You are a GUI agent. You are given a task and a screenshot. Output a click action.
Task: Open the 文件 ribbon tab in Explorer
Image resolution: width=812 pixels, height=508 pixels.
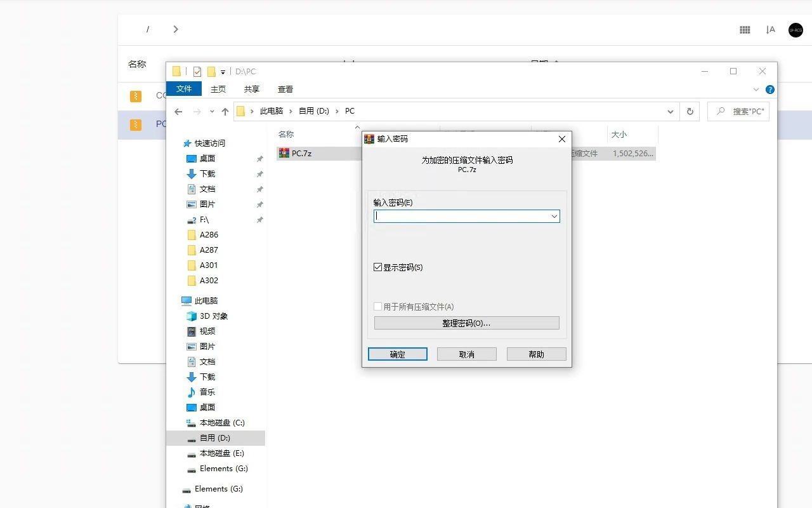[x=184, y=89]
